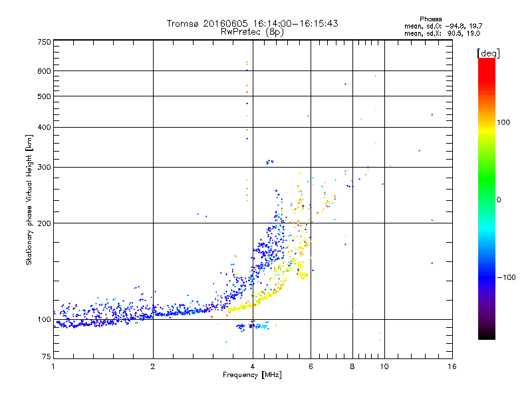Click the y-axis tick label '750'
This screenshot has height=399, width=532.
(44, 42)
